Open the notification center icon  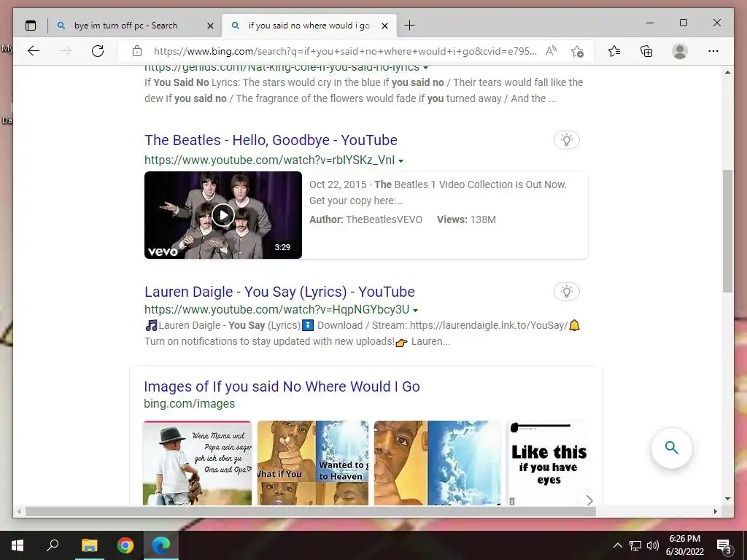724,546
